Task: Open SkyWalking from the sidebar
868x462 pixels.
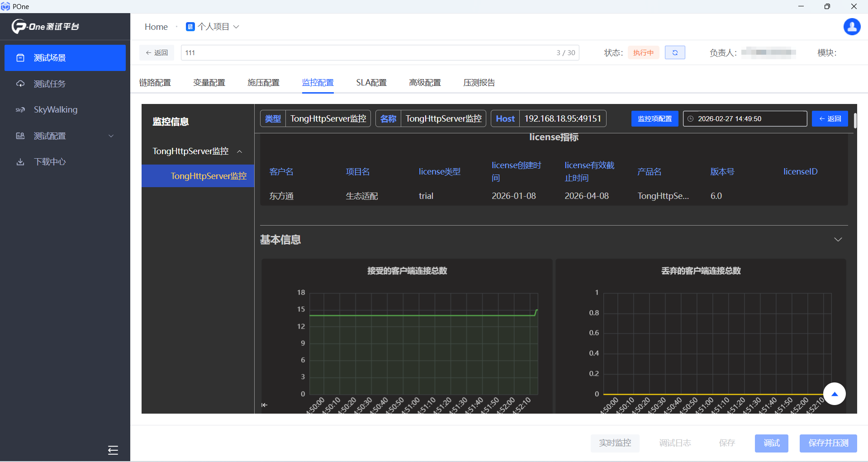Action: (55, 110)
